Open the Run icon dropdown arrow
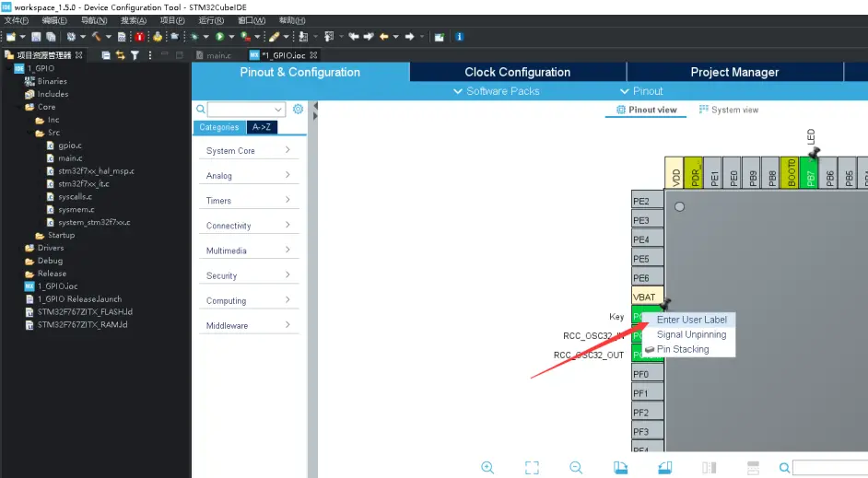 pyautogui.click(x=231, y=37)
